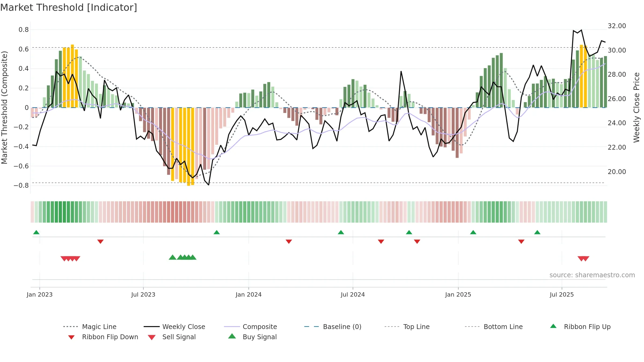Click the 32.00 price tick label

[617, 26]
